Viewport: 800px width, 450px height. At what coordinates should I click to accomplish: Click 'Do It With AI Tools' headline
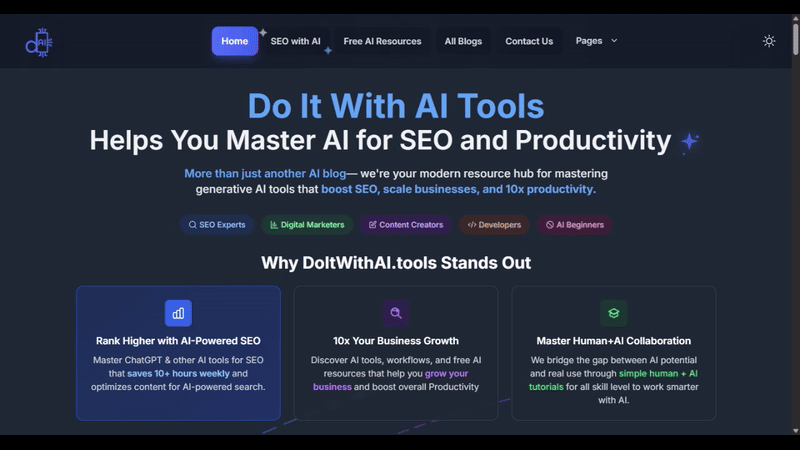(x=396, y=106)
